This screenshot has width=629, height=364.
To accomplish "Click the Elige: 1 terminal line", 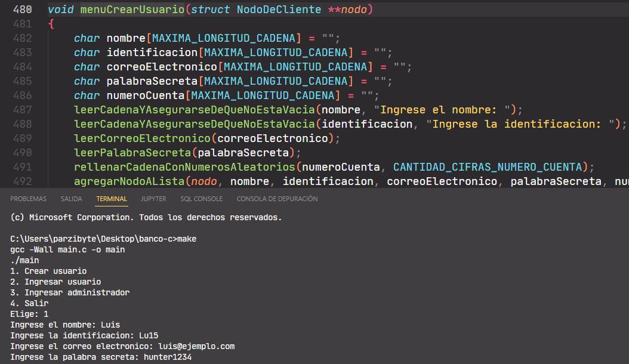I will pyautogui.click(x=29, y=314).
